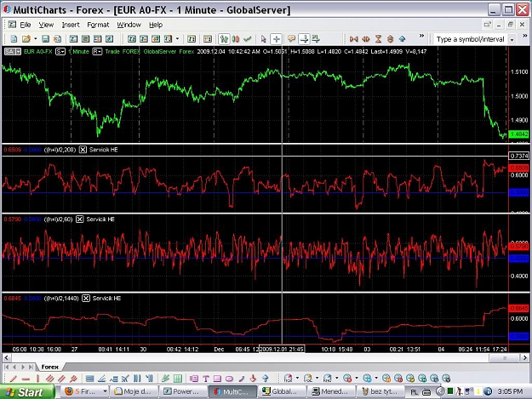Click the data window table icon
The image size is (532, 399).
point(208,39)
